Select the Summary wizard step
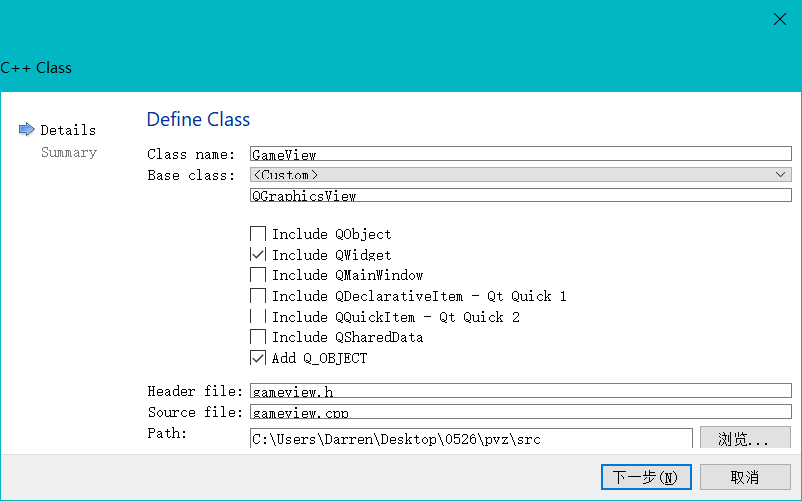 pos(69,152)
